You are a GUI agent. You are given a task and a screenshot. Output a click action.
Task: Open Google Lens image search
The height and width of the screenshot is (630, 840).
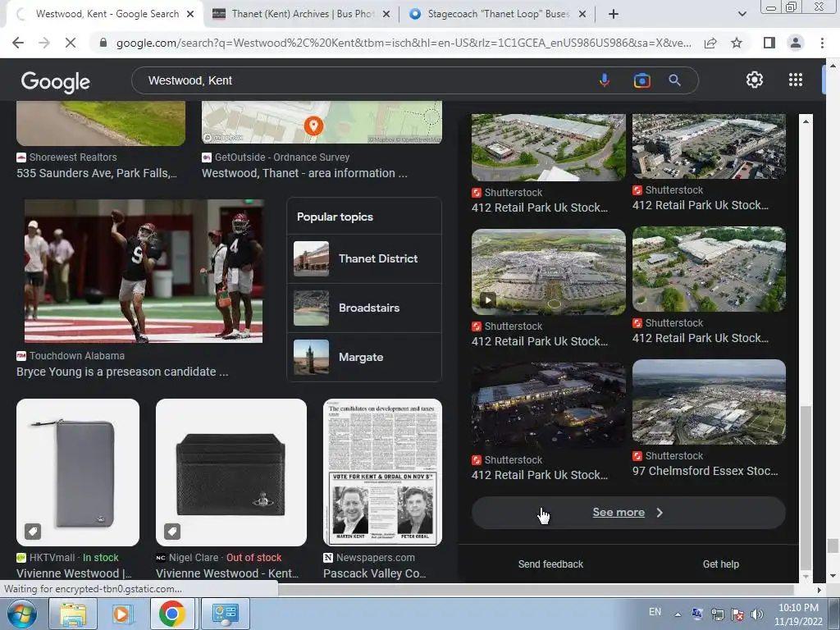[641, 80]
